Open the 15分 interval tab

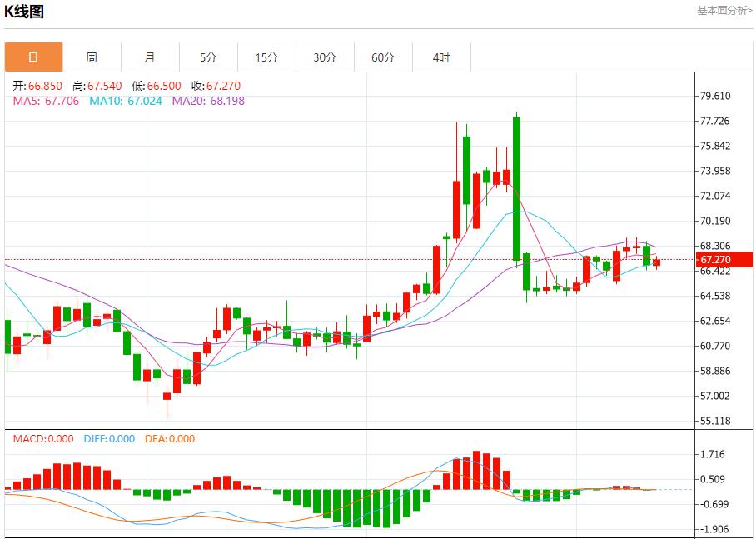266,57
